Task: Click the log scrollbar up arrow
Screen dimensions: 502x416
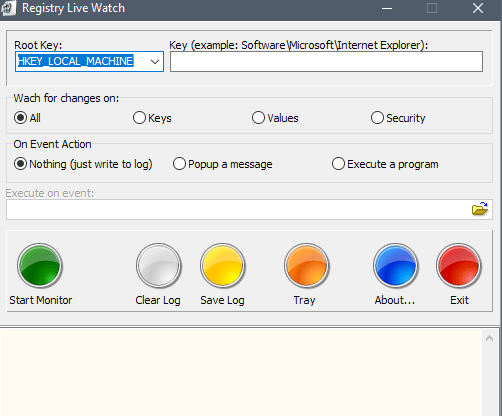Action: point(489,339)
